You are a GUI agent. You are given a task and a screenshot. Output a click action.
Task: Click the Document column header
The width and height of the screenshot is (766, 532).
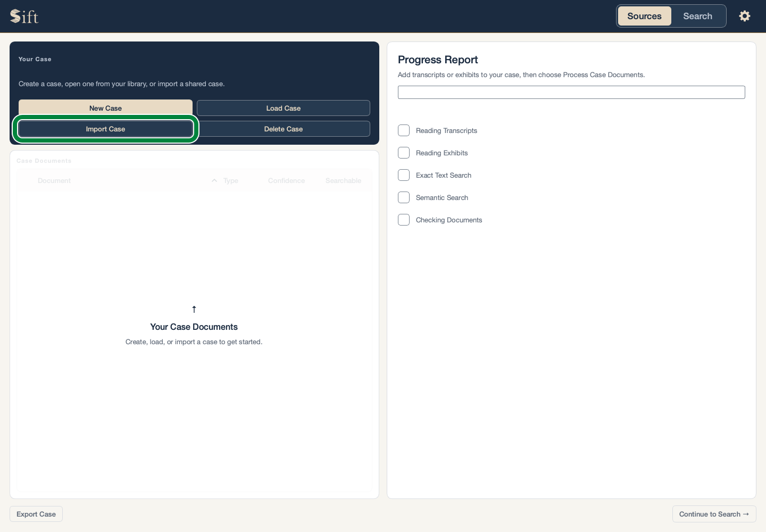pyautogui.click(x=54, y=181)
